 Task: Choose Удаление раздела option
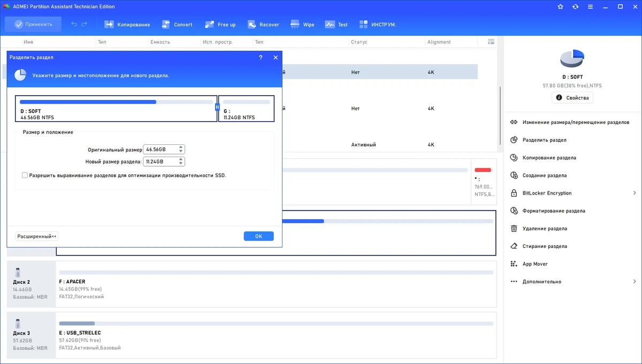(539, 228)
